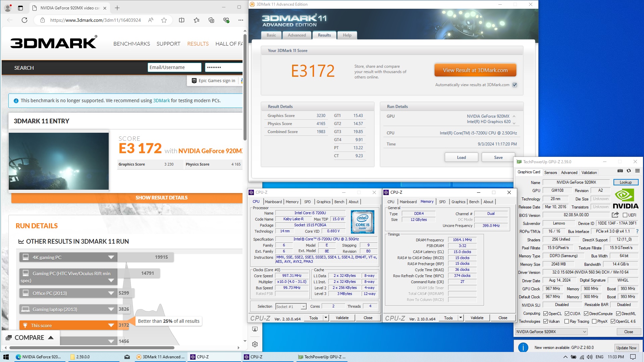Click the GPU-Z BIOS export share icon
This screenshot has width=644, height=362.
pos(615,215)
